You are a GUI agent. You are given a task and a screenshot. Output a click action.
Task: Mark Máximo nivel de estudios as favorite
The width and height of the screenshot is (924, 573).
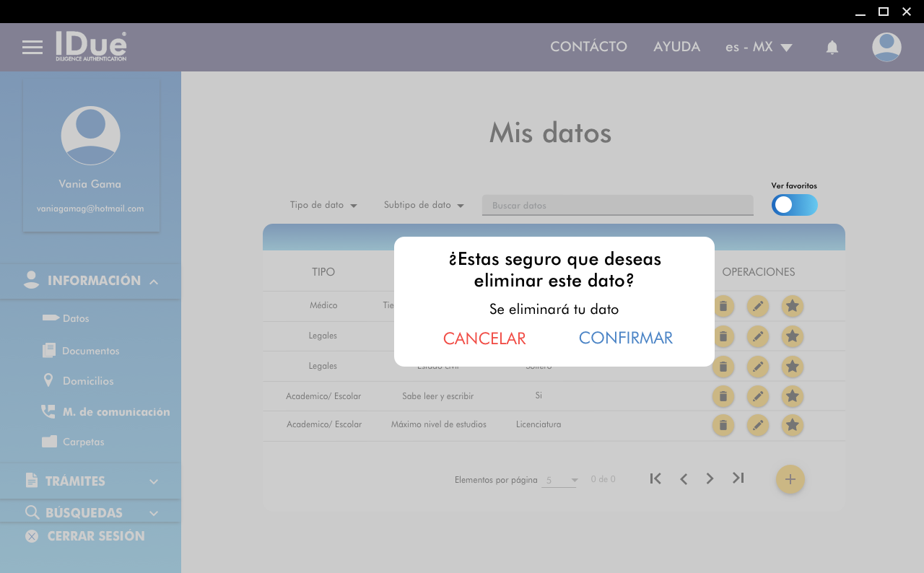(792, 425)
